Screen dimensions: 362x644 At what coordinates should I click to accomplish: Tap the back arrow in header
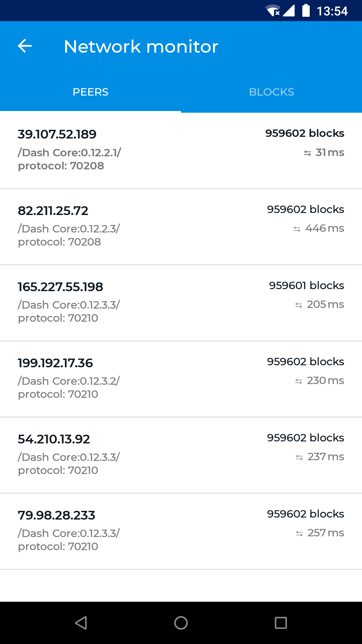tap(25, 46)
